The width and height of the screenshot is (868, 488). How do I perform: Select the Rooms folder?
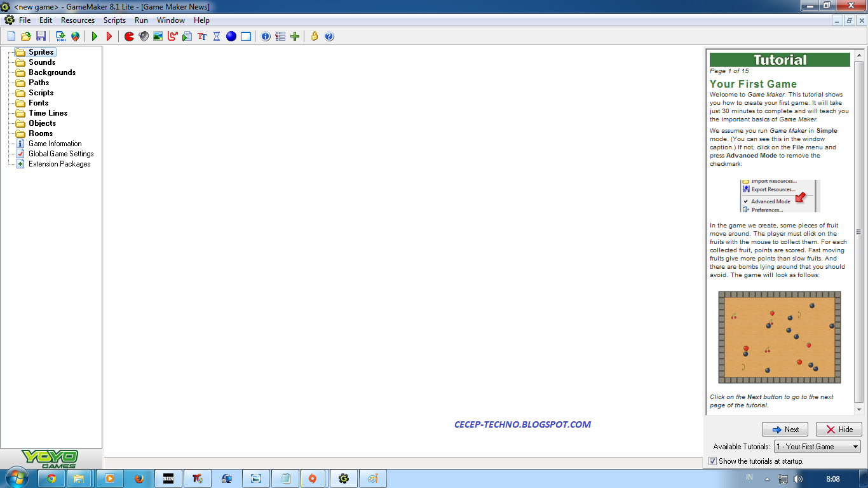click(x=41, y=133)
